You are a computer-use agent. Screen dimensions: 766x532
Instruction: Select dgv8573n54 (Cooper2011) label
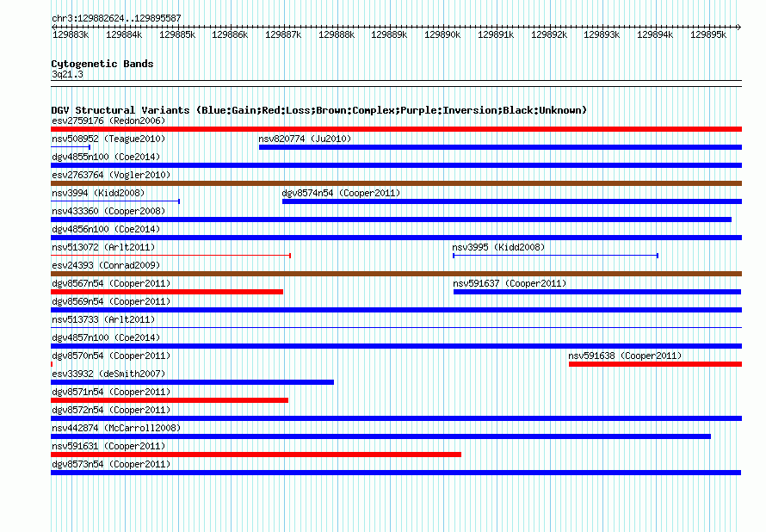click(111, 464)
